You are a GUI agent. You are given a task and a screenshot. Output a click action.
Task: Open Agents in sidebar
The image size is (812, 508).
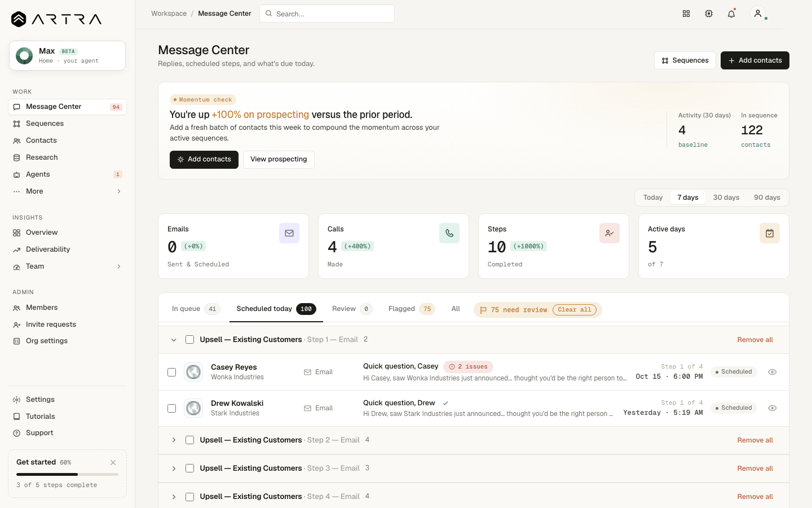(x=67, y=174)
